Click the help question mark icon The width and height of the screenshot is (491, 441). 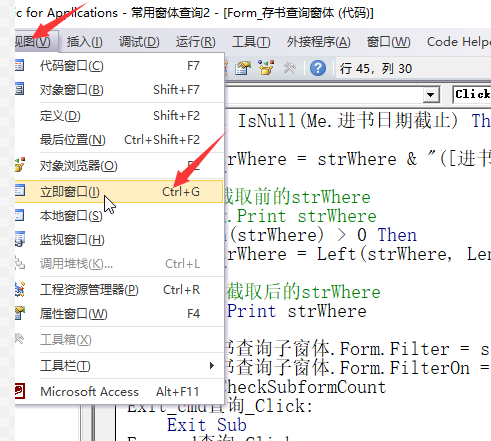[318, 68]
